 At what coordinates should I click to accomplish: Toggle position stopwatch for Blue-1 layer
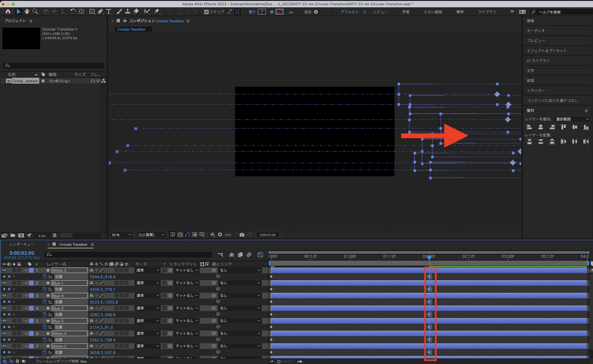44,289
